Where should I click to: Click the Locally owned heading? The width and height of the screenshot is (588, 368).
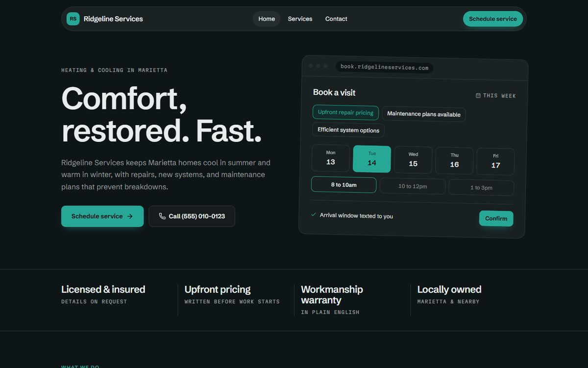[449, 289]
